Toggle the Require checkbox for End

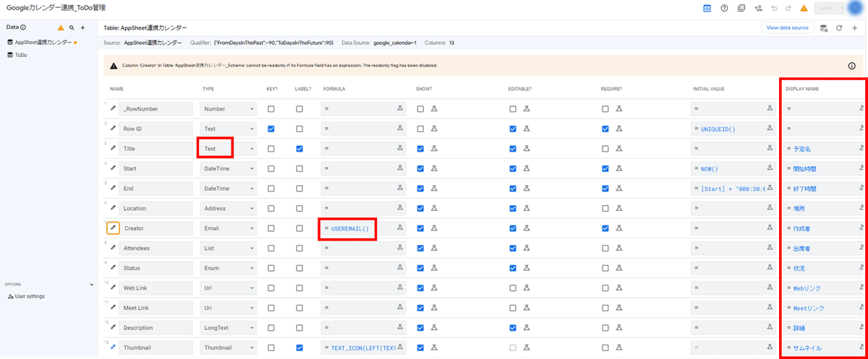[x=605, y=188]
